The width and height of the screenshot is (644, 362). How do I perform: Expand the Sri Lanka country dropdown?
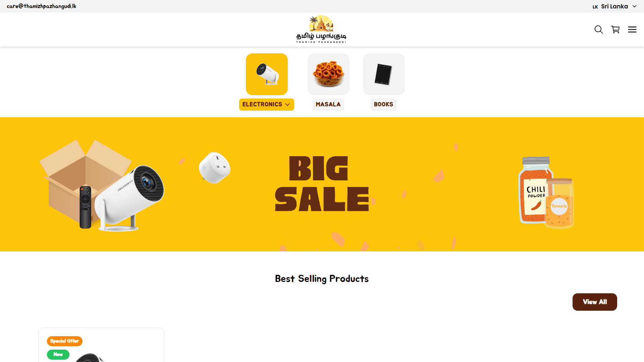[x=614, y=6]
